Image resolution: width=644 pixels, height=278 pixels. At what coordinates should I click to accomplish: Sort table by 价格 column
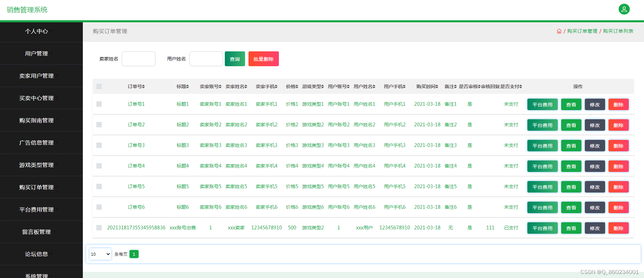[292, 86]
